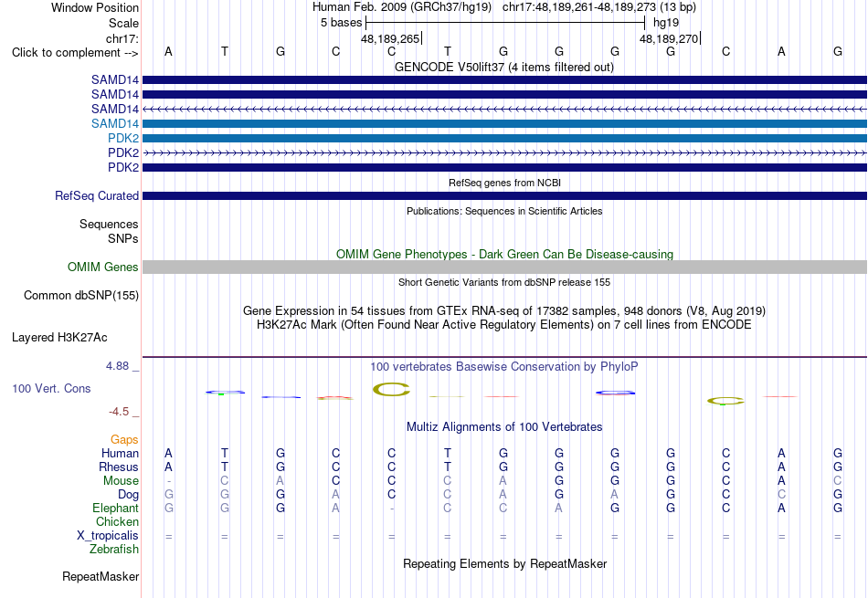Click the gap dash in the Mouse row

click(169, 481)
